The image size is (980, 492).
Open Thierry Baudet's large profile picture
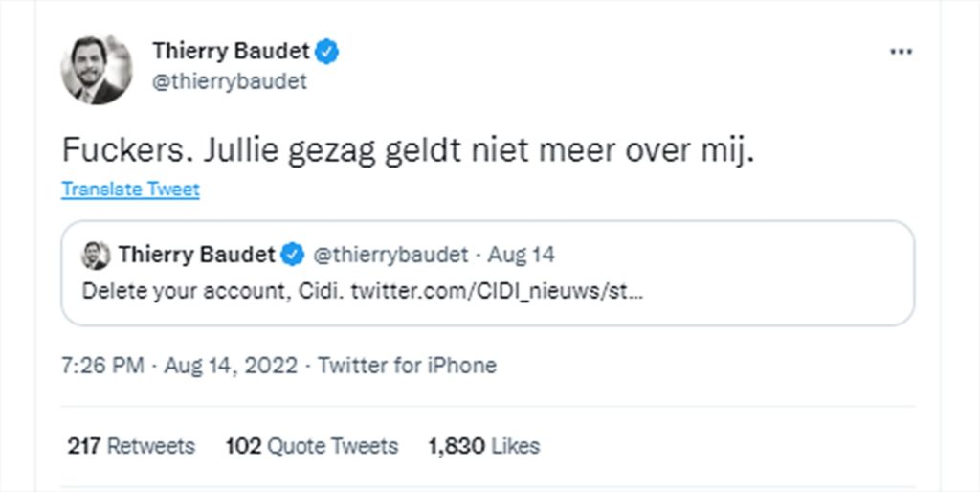coord(97,69)
